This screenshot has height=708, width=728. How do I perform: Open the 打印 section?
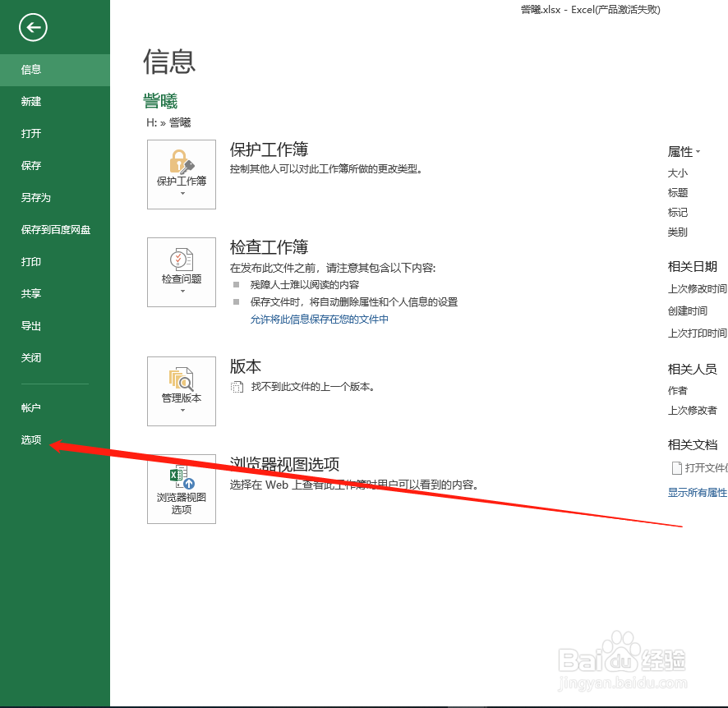coord(30,261)
